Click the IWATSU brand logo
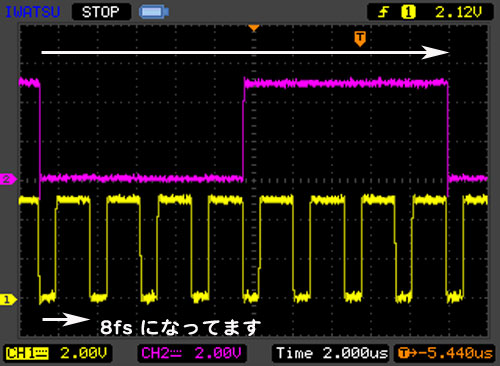The image size is (500, 366). tap(32, 12)
